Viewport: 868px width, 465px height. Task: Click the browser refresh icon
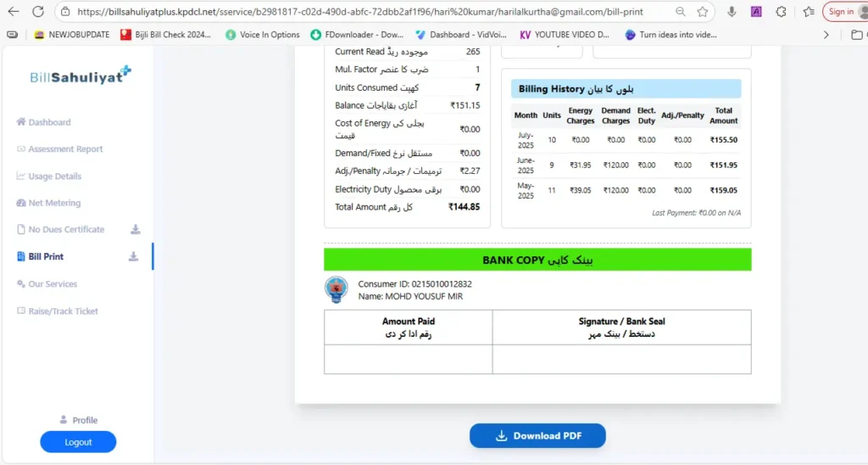38,12
